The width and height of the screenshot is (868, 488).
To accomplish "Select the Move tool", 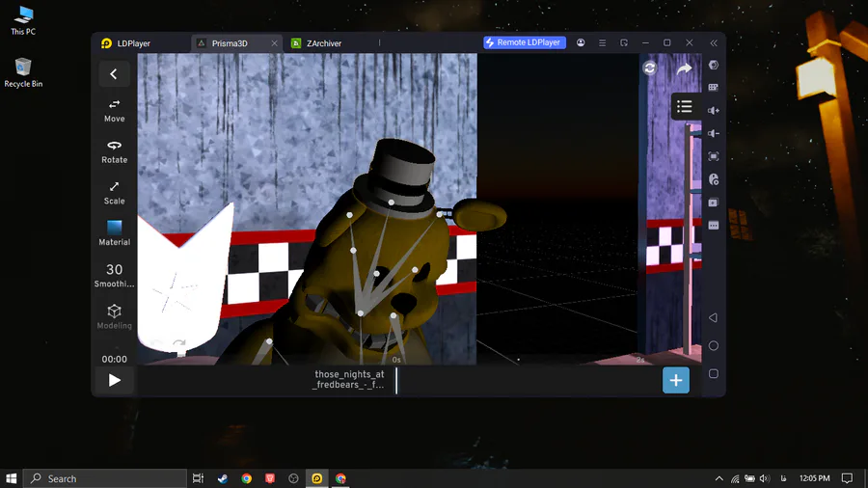I will point(114,111).
